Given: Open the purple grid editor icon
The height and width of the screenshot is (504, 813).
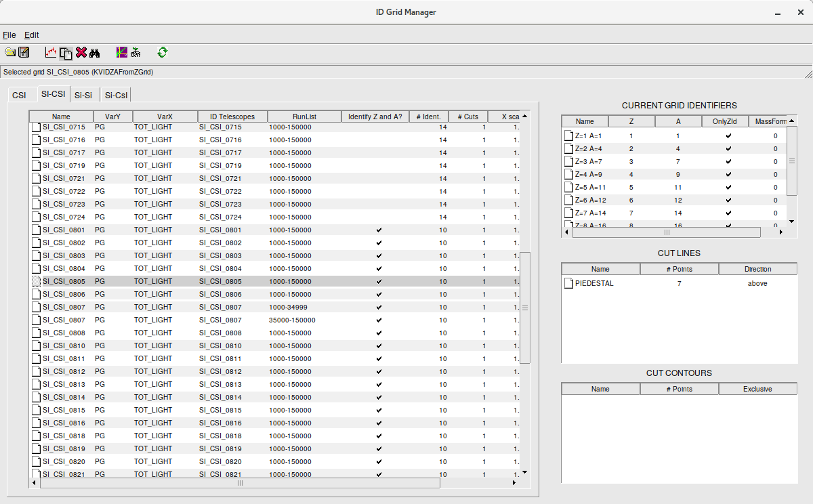Looking at the screenshot, I should [122, 52].
